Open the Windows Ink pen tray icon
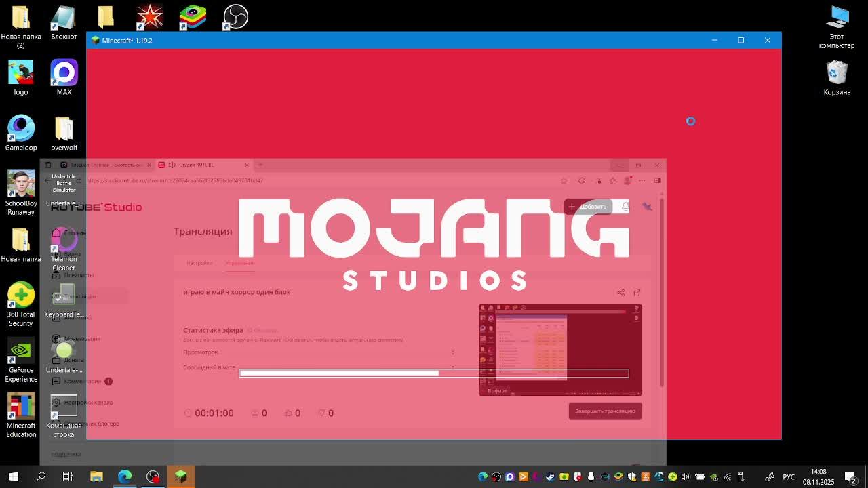868x488 pixels. click(x=769, y=476)
